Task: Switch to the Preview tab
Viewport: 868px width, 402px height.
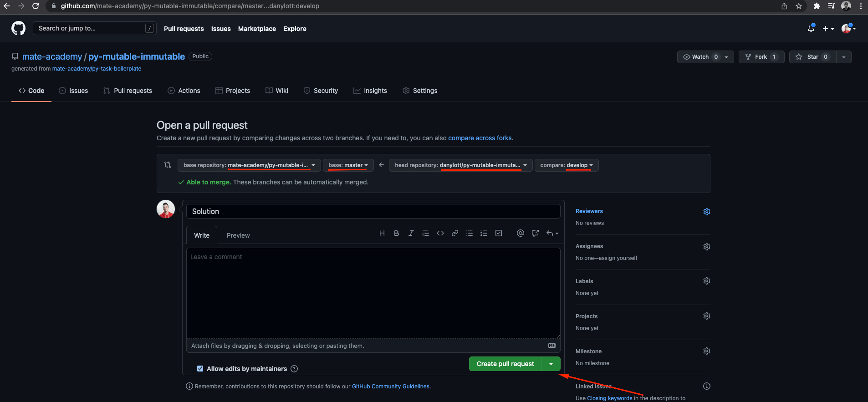Action: pos(238,235)
